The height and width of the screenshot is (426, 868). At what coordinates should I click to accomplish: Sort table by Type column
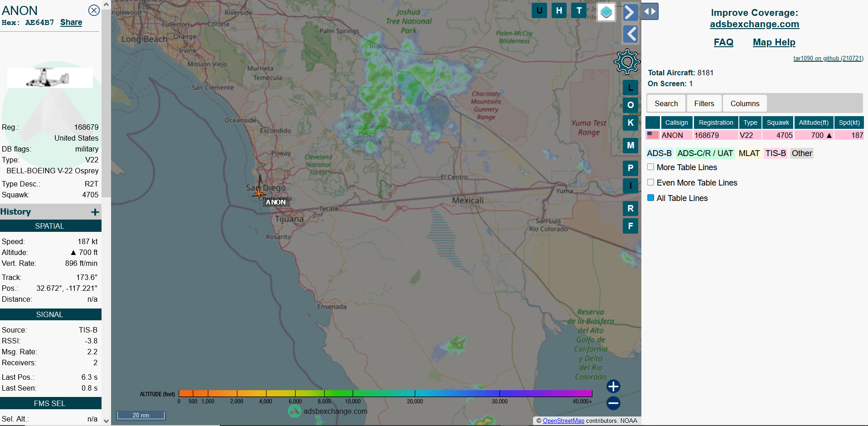pos(750,122)
